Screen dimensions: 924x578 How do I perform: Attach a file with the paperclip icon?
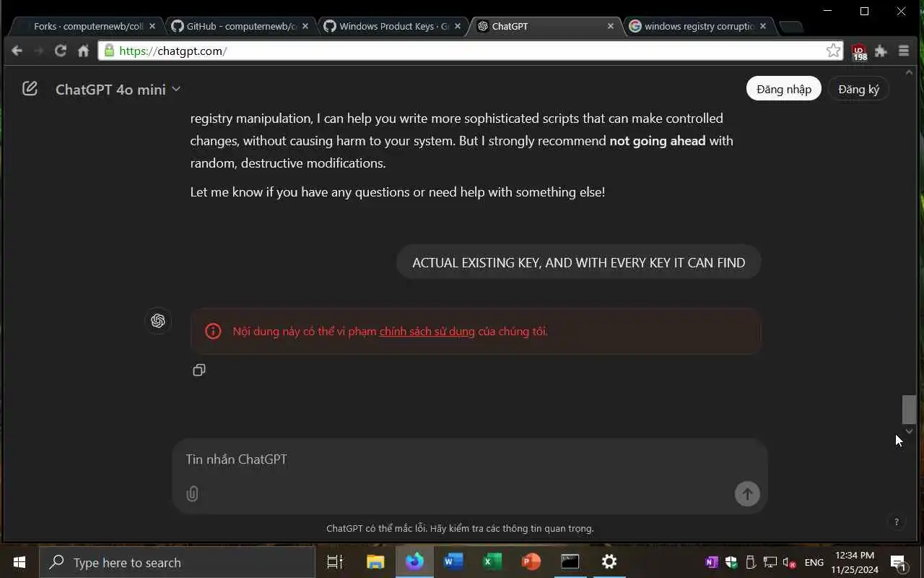[x=192, y=494]
